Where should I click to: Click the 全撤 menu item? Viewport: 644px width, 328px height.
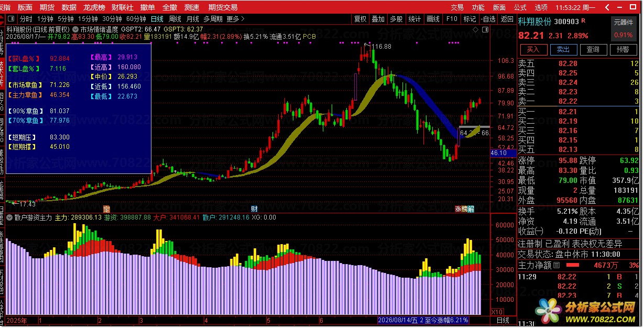click(170, 7)
